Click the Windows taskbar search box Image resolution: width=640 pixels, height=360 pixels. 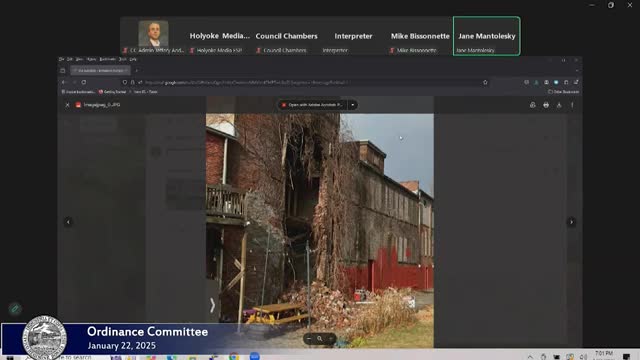[x=65, y=357]
